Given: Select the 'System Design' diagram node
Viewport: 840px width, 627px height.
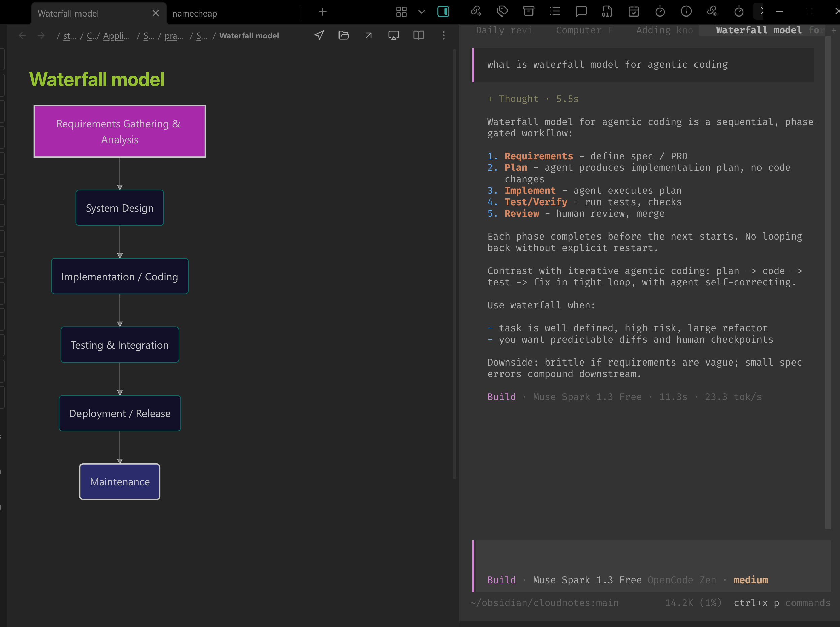Looking at the screenshot, I should [x=120, y=208].
